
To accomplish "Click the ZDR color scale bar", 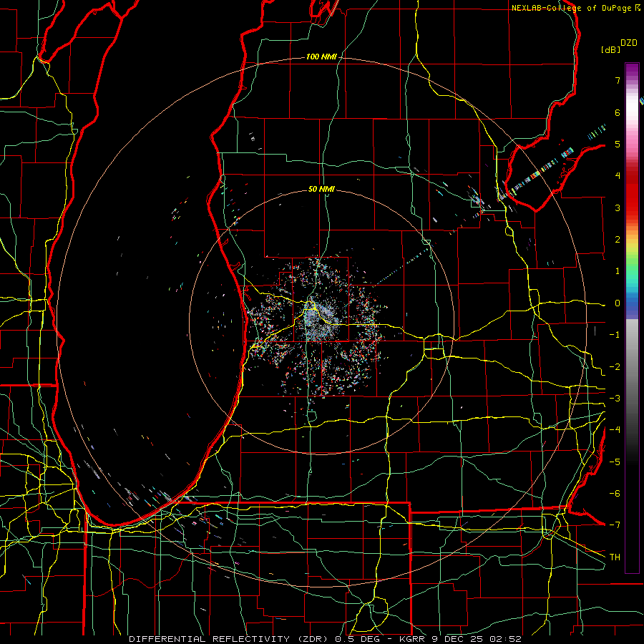I will point(632,318).
